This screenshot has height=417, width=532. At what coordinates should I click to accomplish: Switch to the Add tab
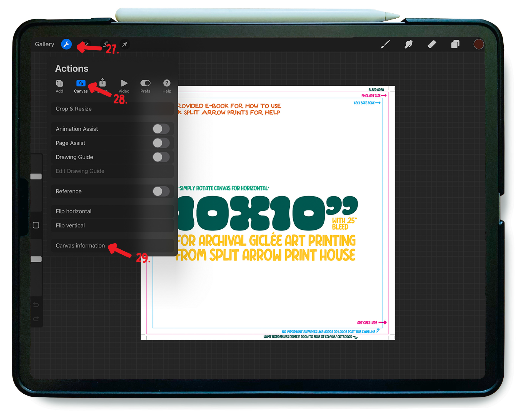tap(59, 86)
